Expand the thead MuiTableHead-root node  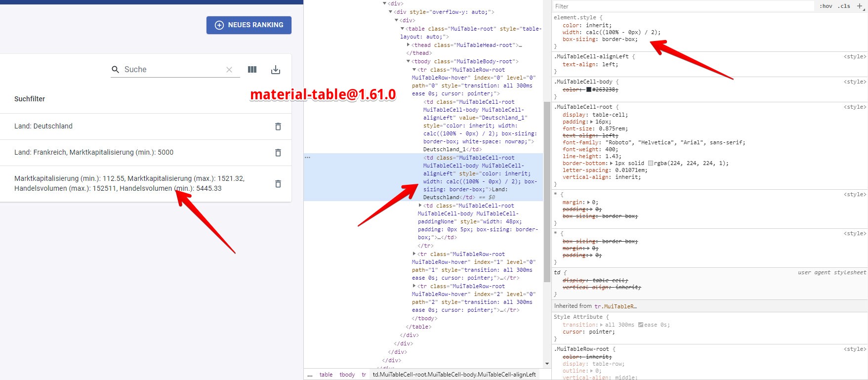(408, 45)
